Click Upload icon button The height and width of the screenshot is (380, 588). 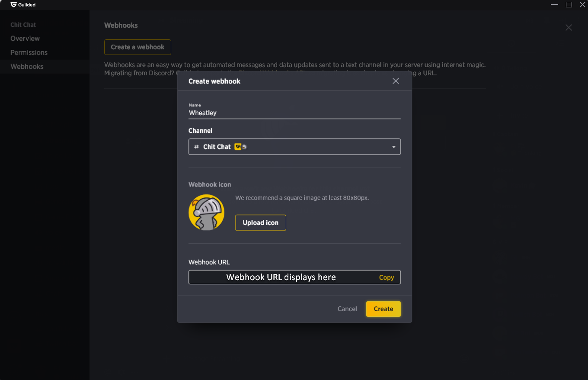[260, 222]
